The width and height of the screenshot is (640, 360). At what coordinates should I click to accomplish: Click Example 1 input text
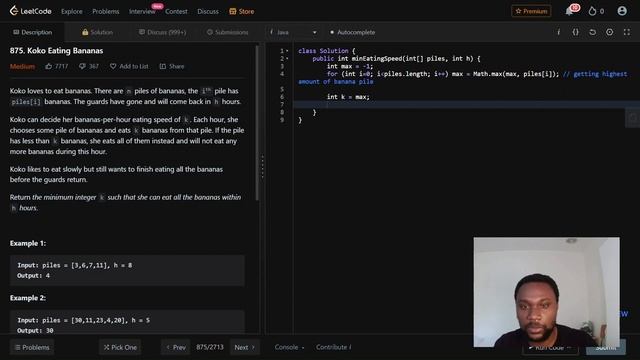pos(74,265)
